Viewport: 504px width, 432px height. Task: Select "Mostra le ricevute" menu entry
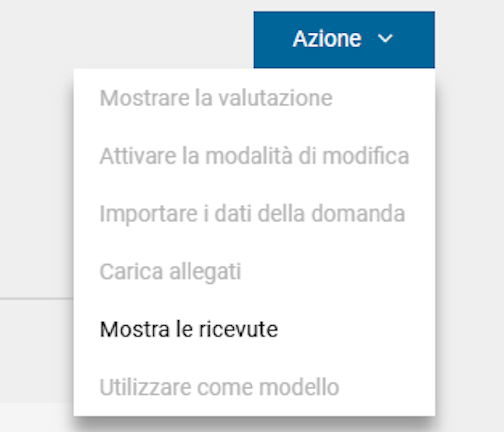click(189, 329)
